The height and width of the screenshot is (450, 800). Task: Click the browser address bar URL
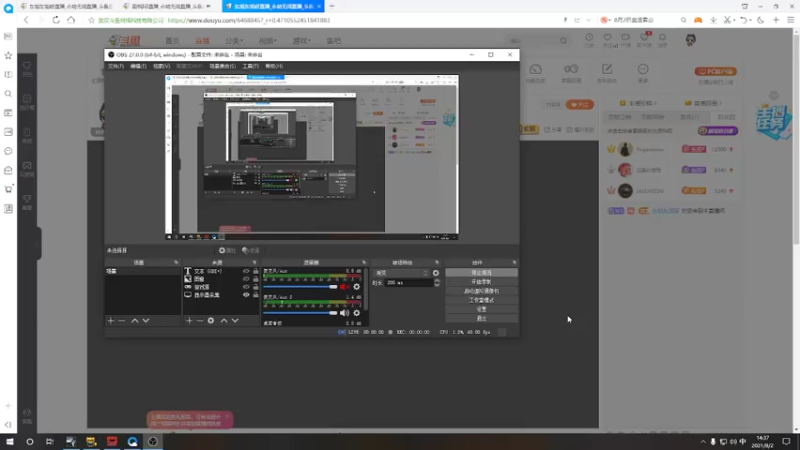[x=248, y=20]
